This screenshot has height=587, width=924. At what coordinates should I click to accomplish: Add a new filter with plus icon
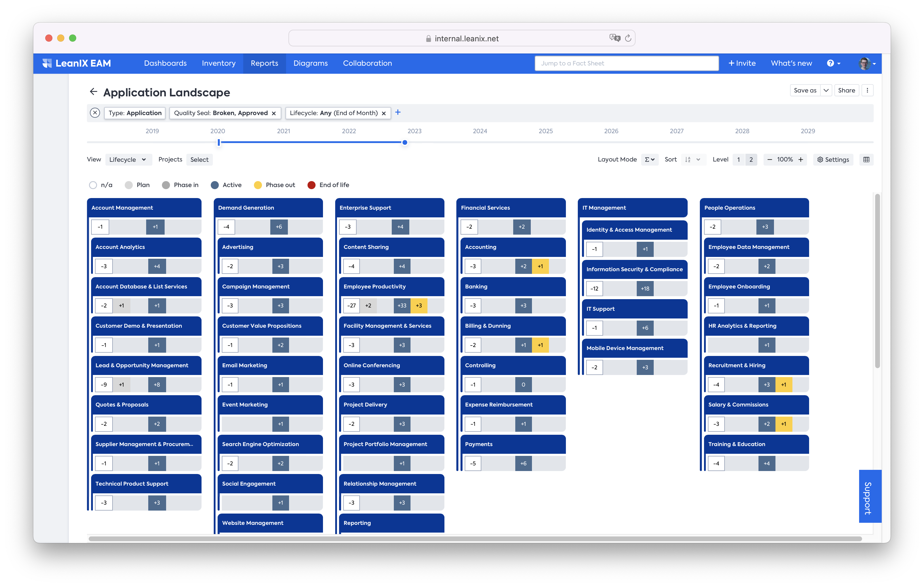pyautogui.click(x=398, y=112)
